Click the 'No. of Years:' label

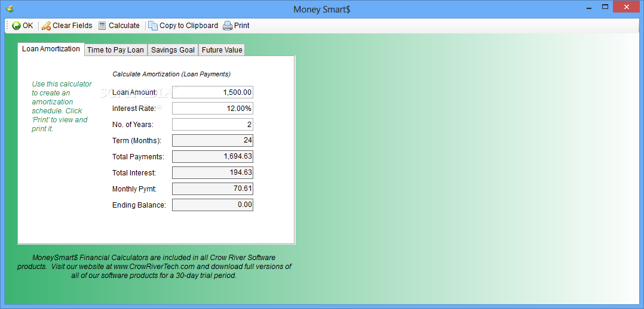point(133,124)
